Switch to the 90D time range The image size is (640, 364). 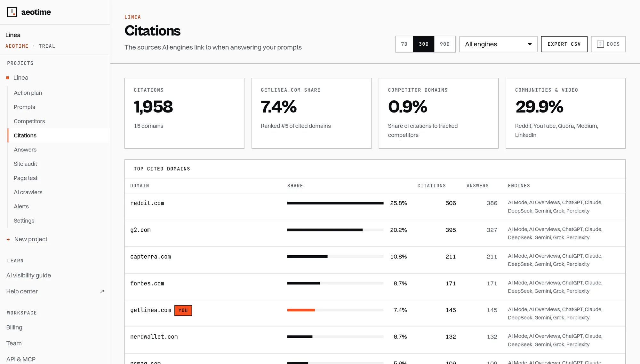tap(445, 44)
